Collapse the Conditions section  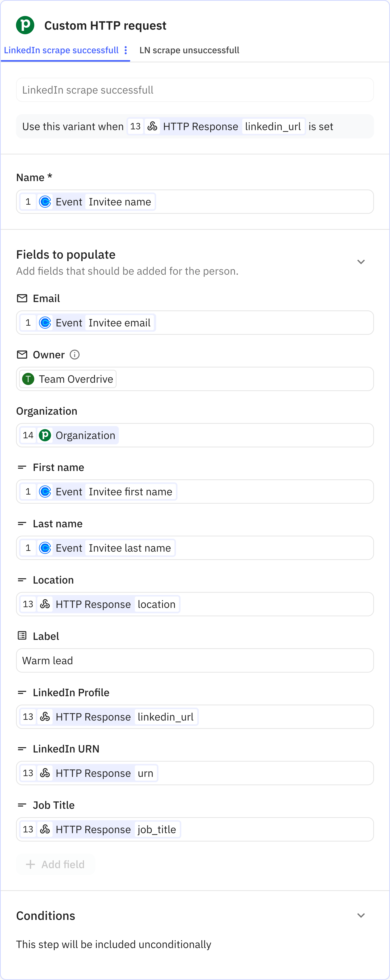pyautogui.click(x=361, y=915)
